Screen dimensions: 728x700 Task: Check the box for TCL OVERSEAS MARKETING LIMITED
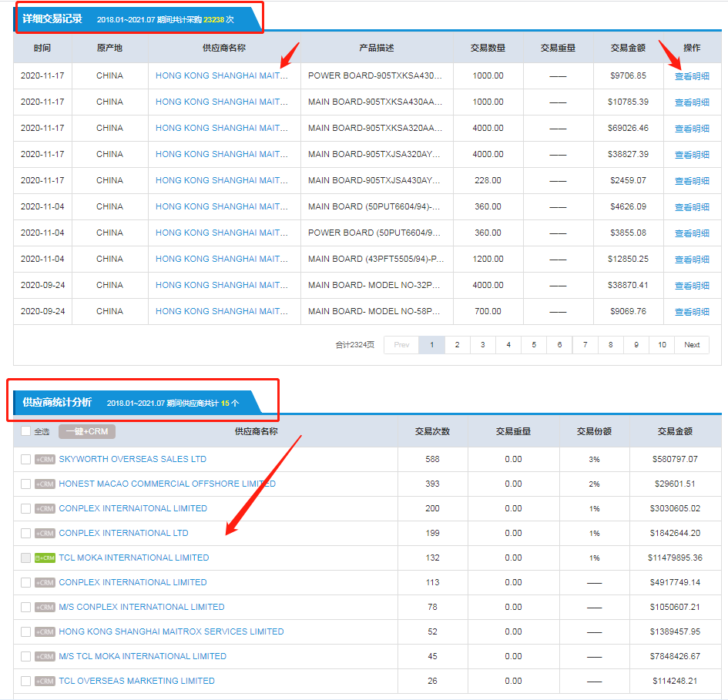(x=26, y=681)
